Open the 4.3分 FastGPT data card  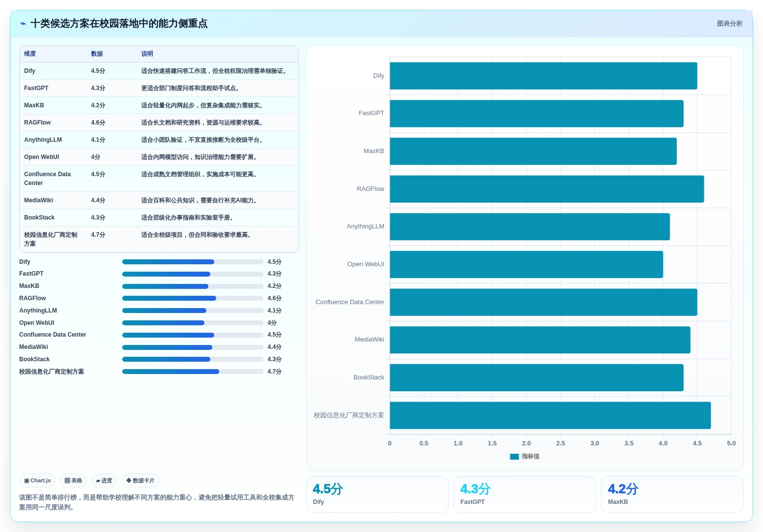click(x=525, y=494)
